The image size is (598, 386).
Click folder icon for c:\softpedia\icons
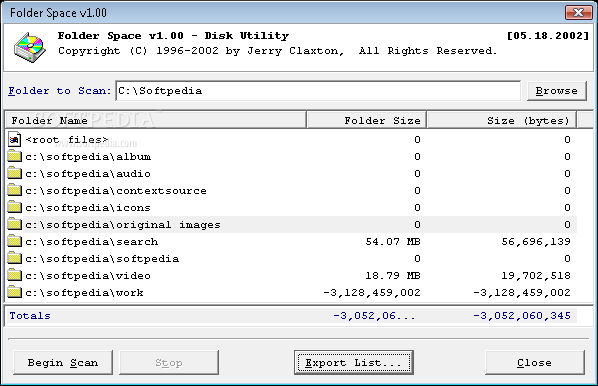(14, 207)
